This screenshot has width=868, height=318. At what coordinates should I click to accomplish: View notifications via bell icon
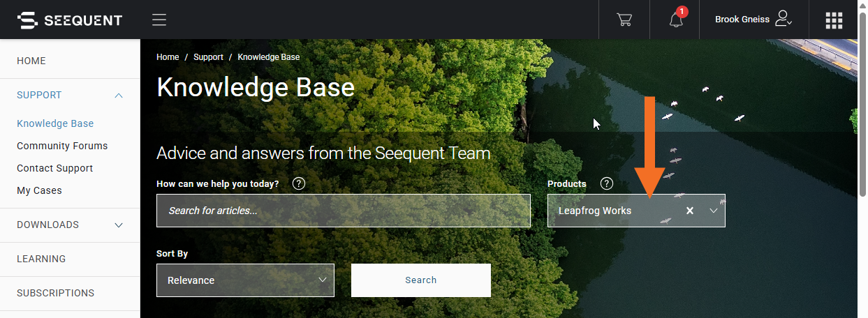(676, 19)
